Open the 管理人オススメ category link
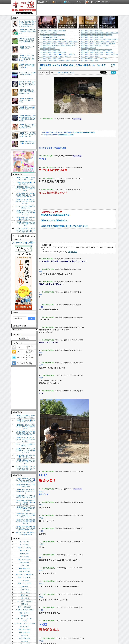 pyautogui.click(x=69, y=72)
